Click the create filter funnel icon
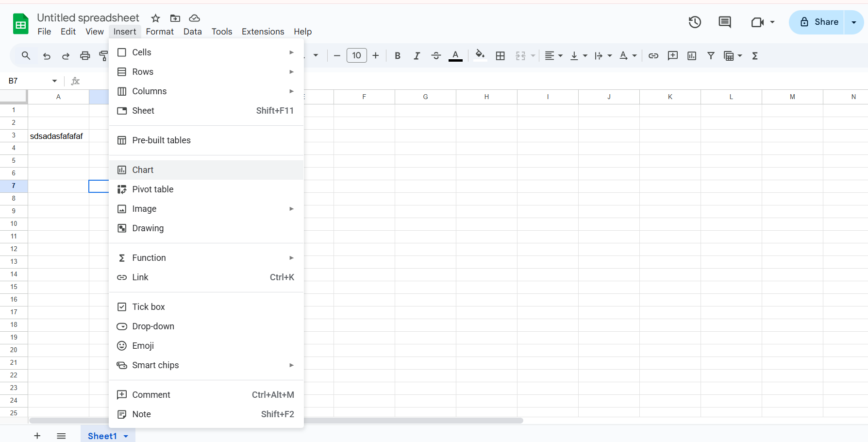This screenshot has height=442, width=868. [711, 56]
